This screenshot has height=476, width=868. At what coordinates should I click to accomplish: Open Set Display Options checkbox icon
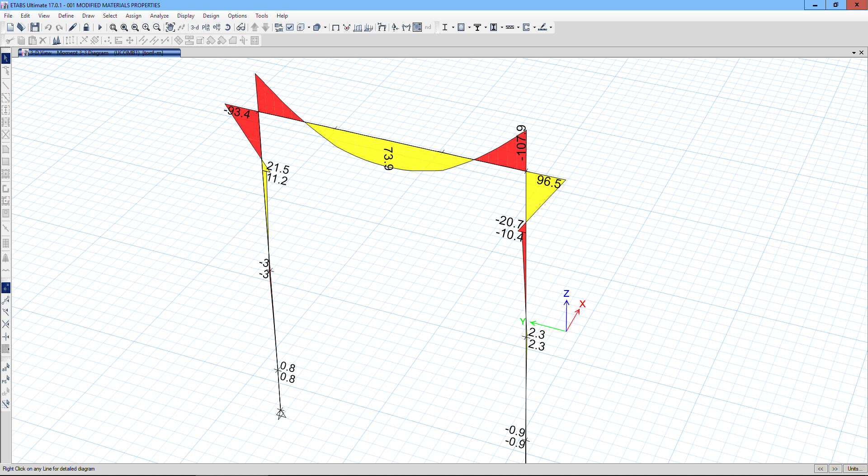click(290, 27)
